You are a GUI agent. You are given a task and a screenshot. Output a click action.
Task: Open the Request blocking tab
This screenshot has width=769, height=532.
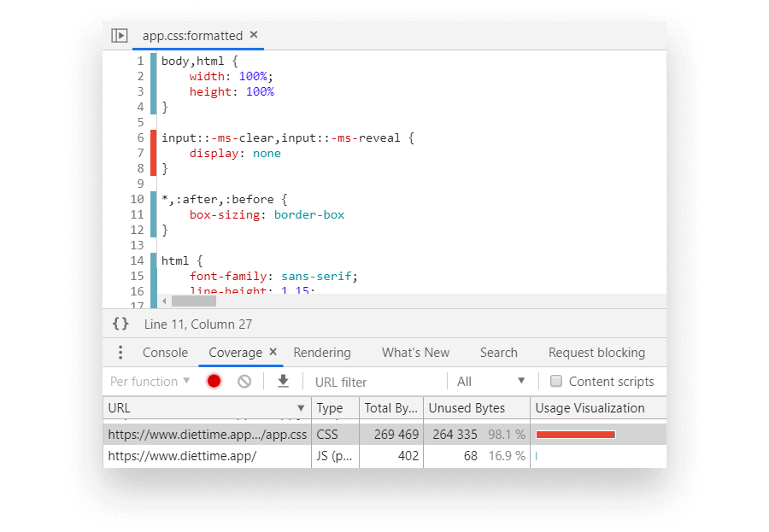click(596, 353)
